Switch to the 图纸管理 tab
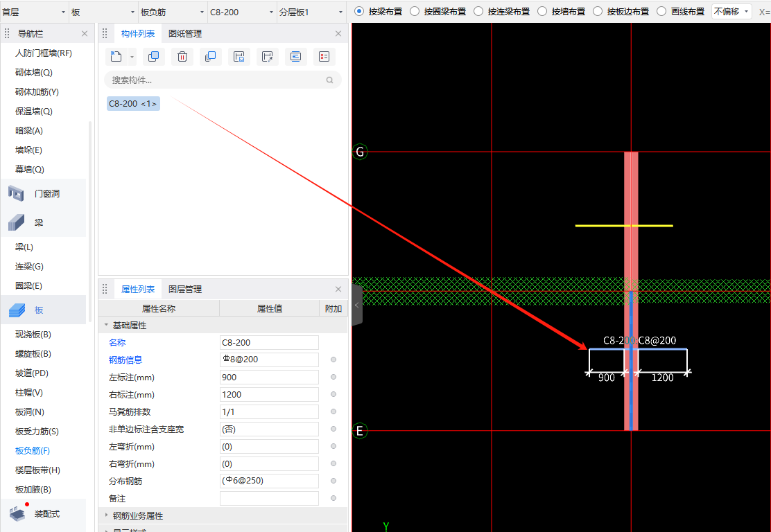Viewport: 771px width, 532px height. coord(185,33)
